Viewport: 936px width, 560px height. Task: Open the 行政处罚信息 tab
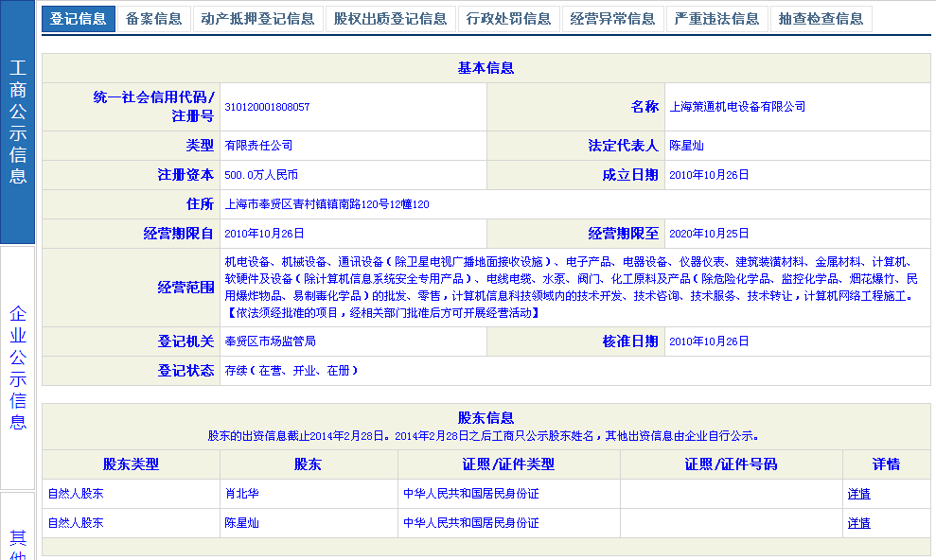(508, 19)
